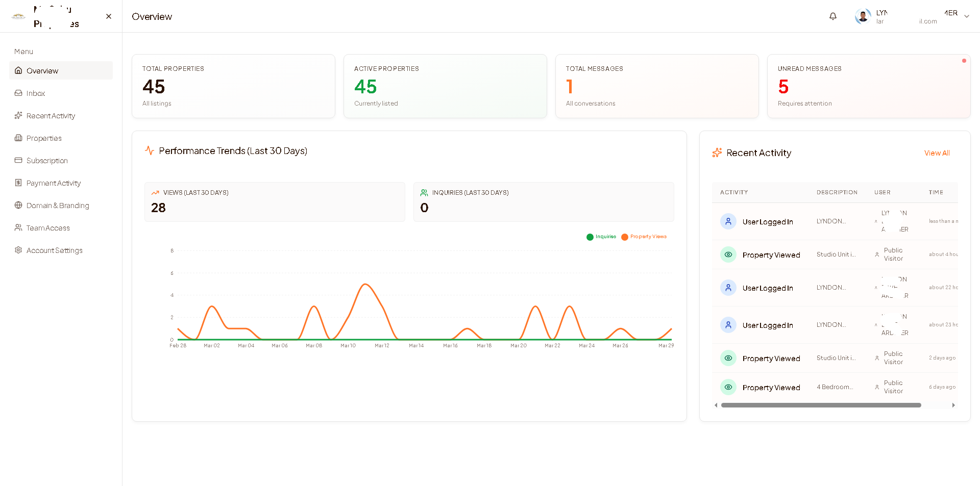Screen dimensions: 980x486
Task: Select the Overview menu item
Action: pos(42,71)
